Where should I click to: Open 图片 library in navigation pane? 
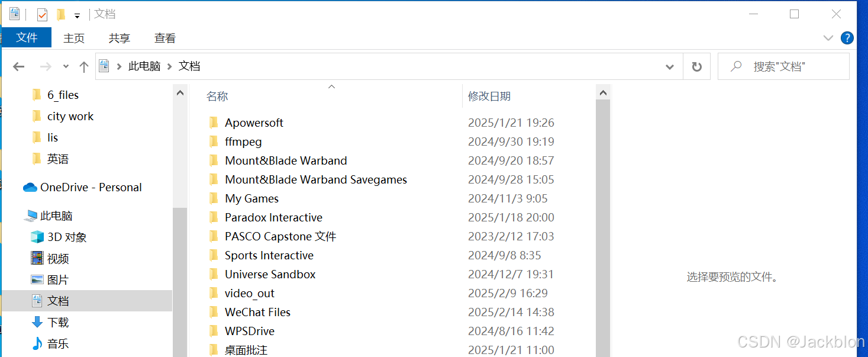[x=58, y=279]
